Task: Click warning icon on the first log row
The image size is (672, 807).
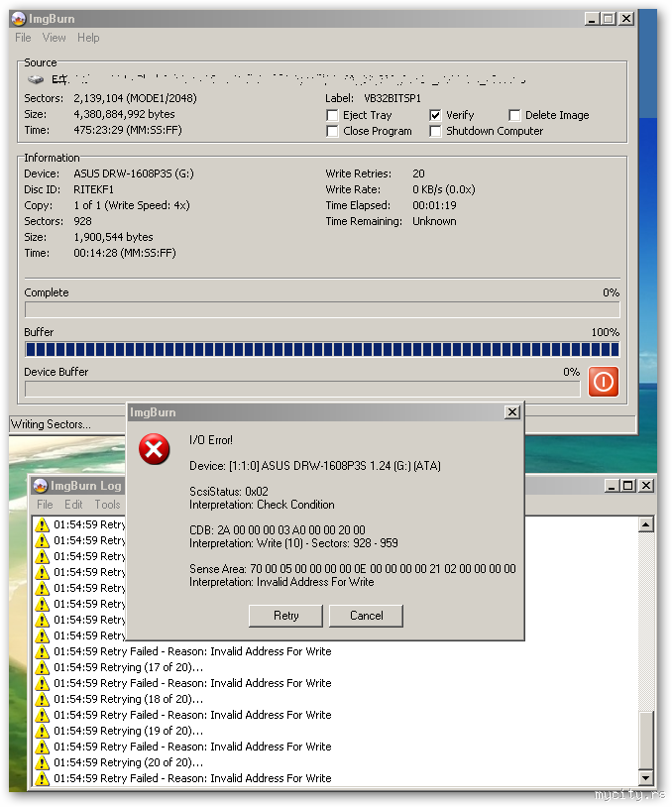Action: coord(42,525)
